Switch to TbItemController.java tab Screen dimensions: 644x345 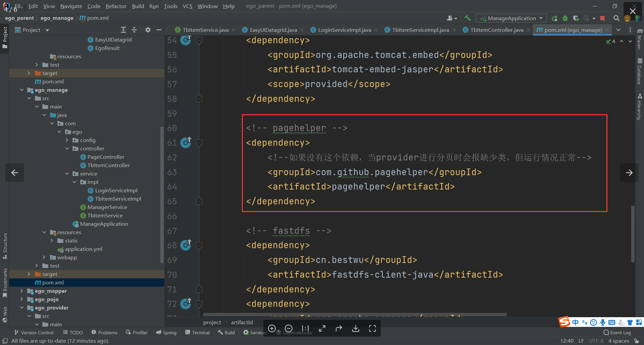point(497,30)
